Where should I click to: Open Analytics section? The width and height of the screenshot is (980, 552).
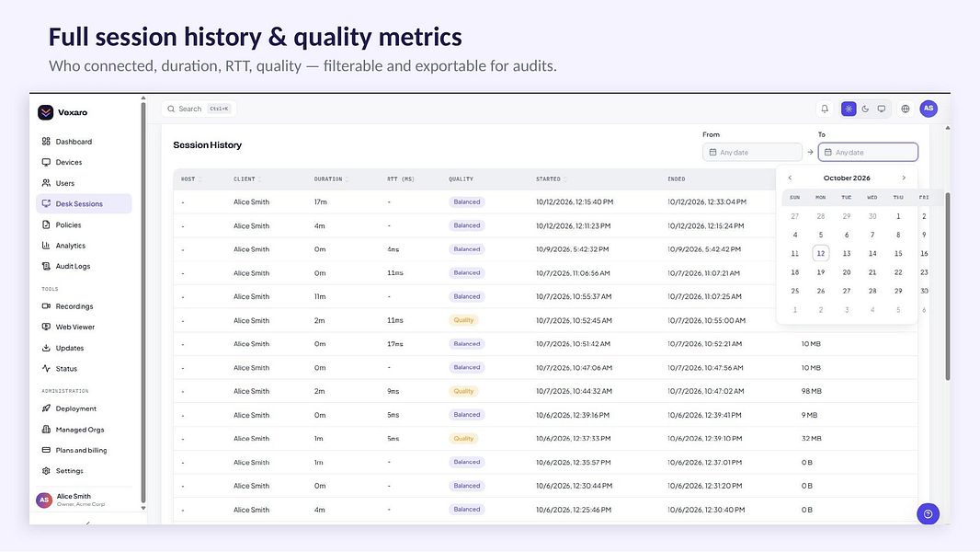coord(84,246)
